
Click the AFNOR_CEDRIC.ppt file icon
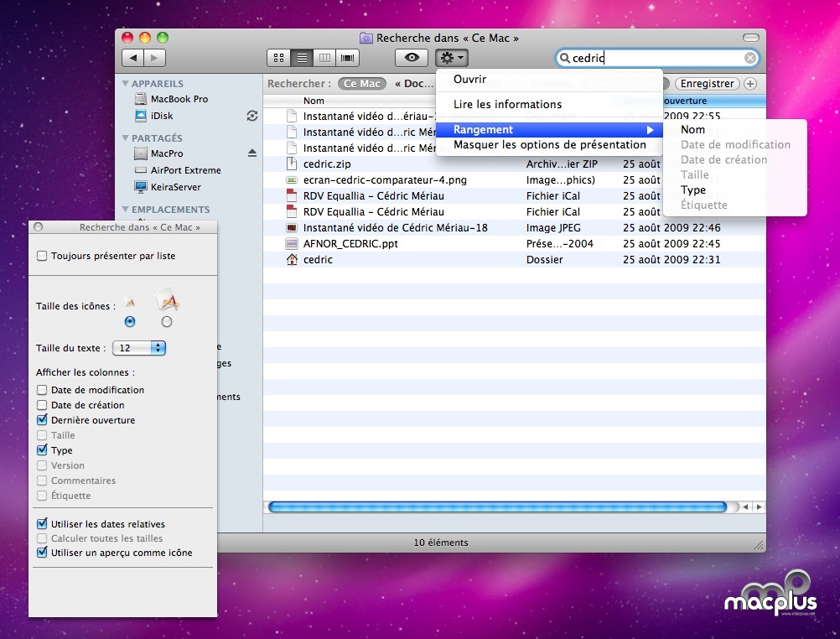pos(292,243)
